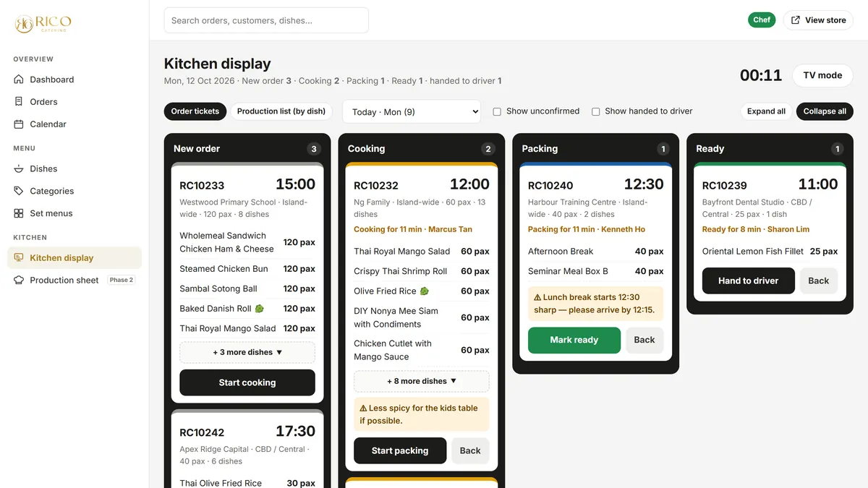Viewport: 868px width, 488px height.
Task: Expand + 3 more dishes on RC10233
Action: [x=247, y=352]
